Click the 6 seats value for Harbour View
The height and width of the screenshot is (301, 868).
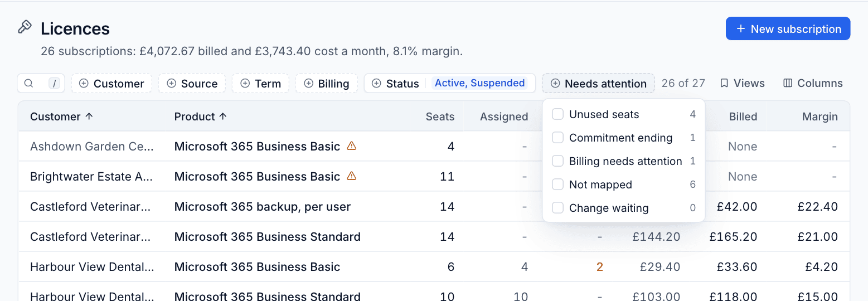(x=451, y=266)
